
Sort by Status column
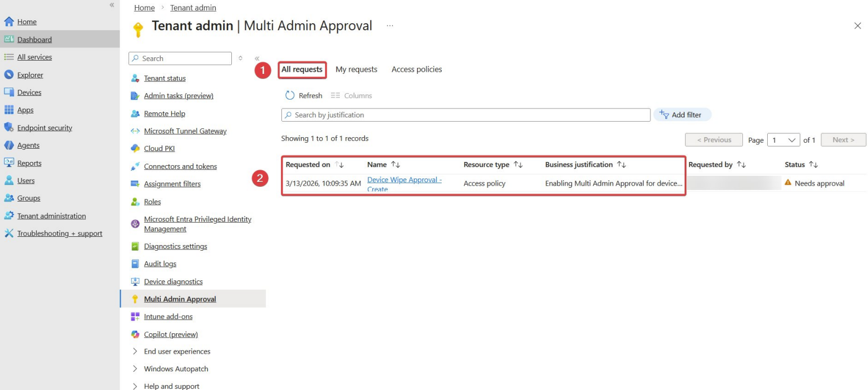pyautogui.click(x=813, y=165)
